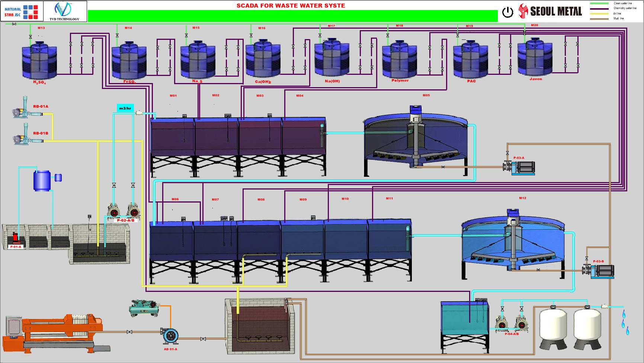This screenshot has width=644, height=363.
Task: Click the AD 01-A diaphragm pump
Action: pos(170,336)
